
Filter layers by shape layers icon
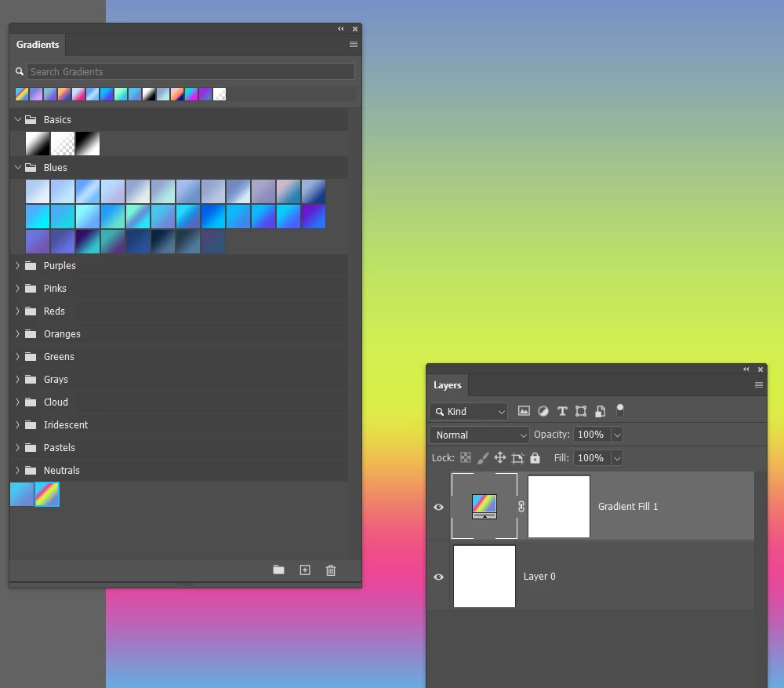(580, 411)
